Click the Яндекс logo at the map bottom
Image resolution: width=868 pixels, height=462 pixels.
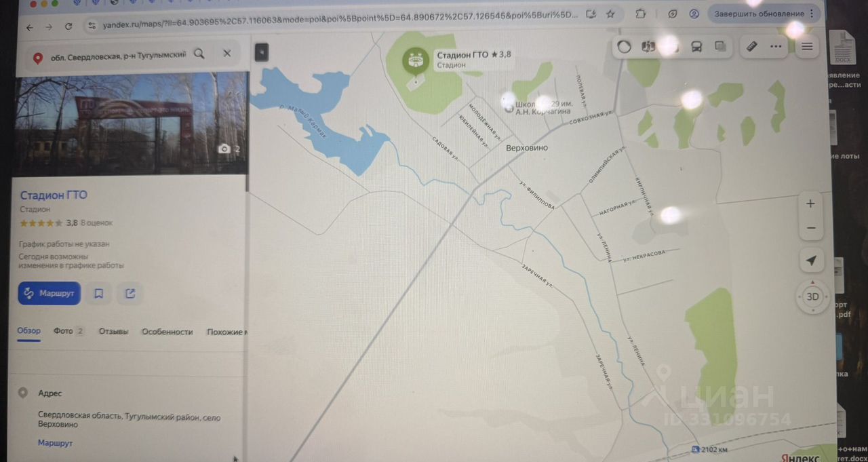point(801,458)
